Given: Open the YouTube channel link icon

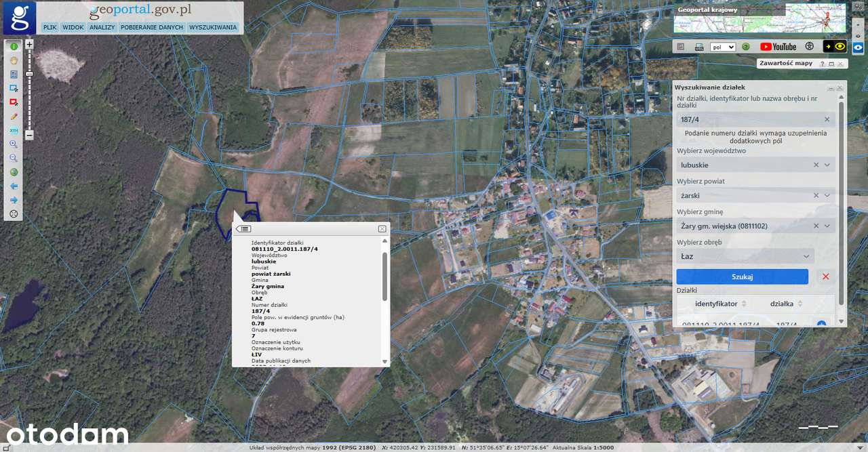Looking at the screenshot, I should (x=778, y=47).
